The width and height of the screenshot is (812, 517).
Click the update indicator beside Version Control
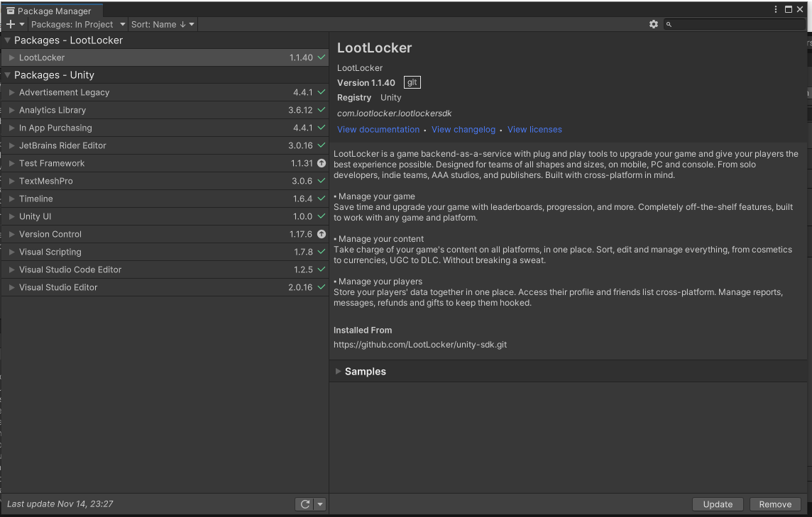[x=321, y=234]
